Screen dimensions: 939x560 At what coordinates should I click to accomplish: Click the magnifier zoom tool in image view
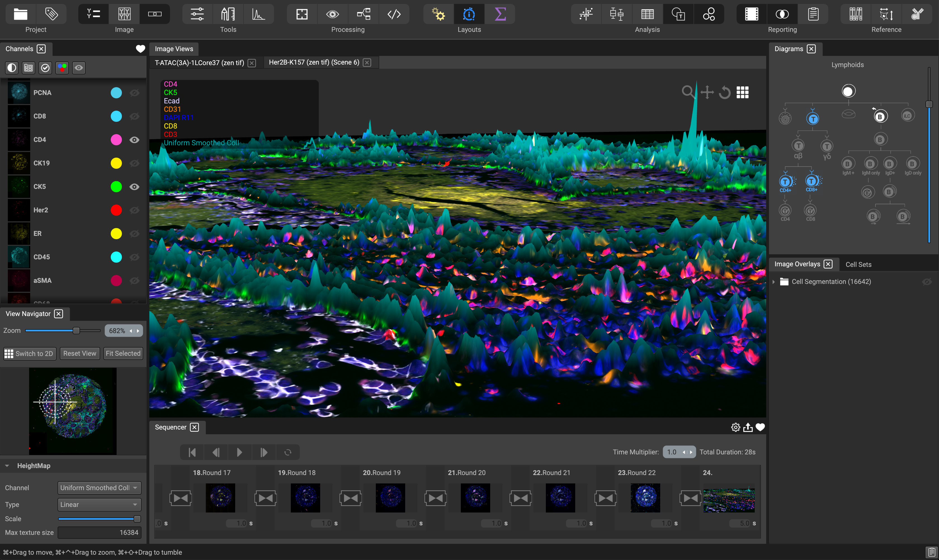pyautogui.click(x=688, y=92)
